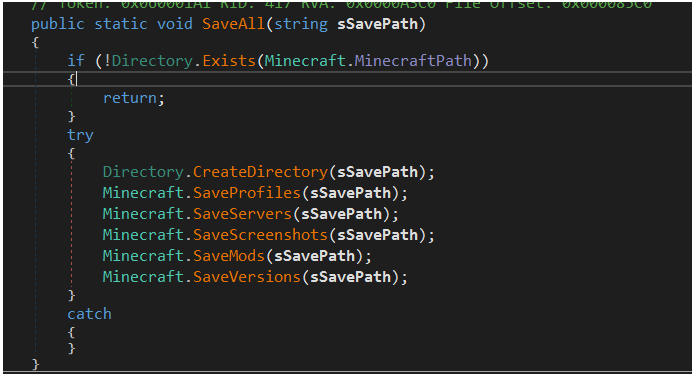Click the 'try' keyword
The image size is (693, 374).
click(x=80, y=135)
